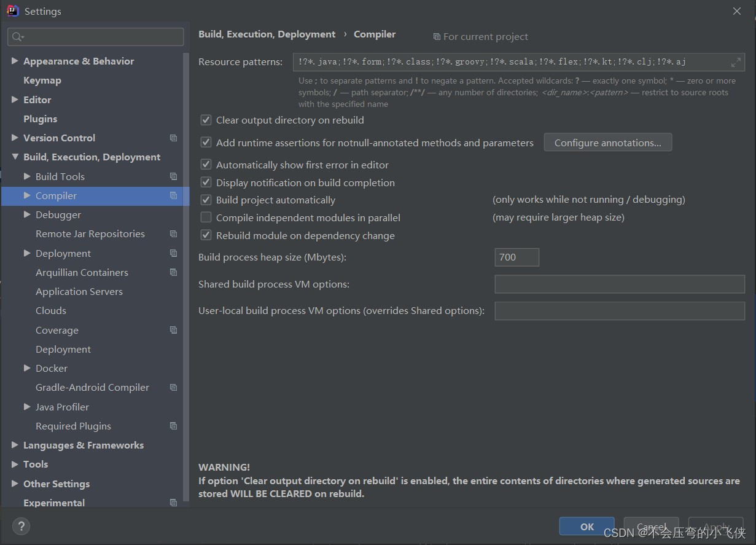
Task: Expand the first Deployment node arrow
Action: (x=27, y=253)
